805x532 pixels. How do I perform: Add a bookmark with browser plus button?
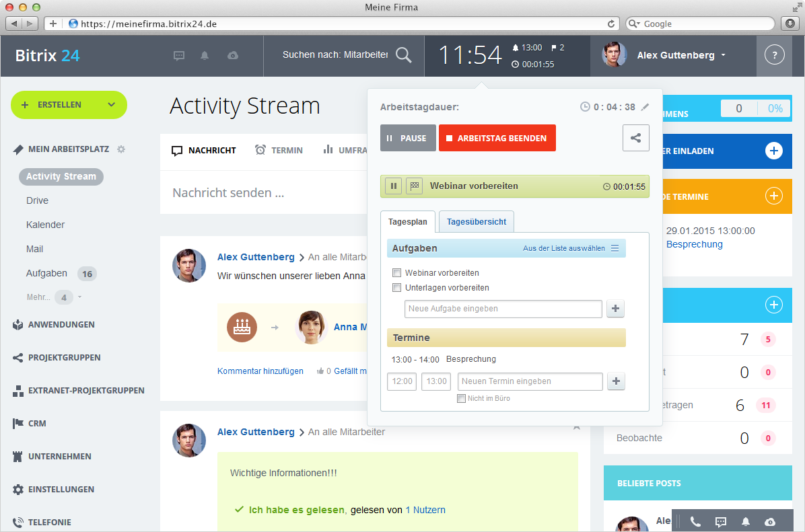tap(53, 24)
